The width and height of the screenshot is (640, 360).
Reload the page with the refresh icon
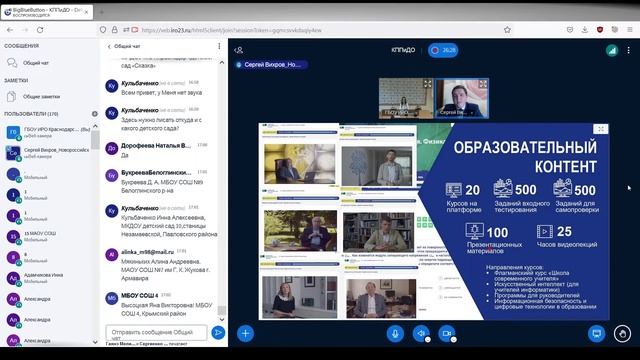[40, 30]
